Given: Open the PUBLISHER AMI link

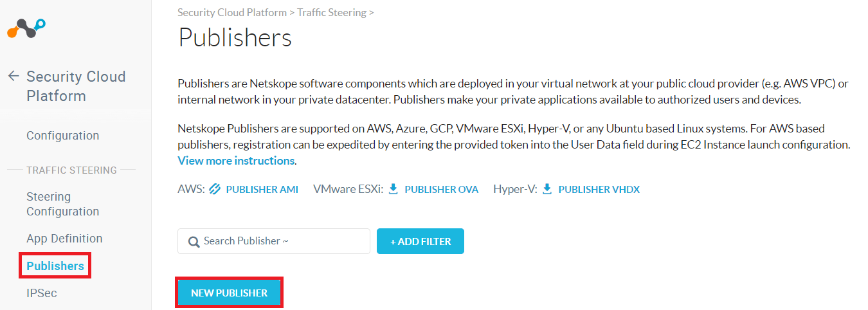Looking at the screenshot, I should [x=262, y=189].
